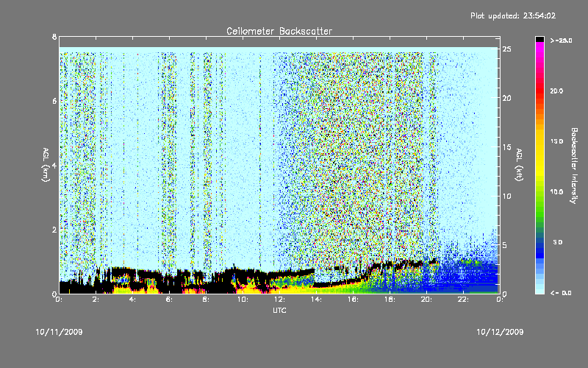Click the "20:" hour tick on UTC axis
The width and height of the screenshot is (588, 368).
pos(426,300)
